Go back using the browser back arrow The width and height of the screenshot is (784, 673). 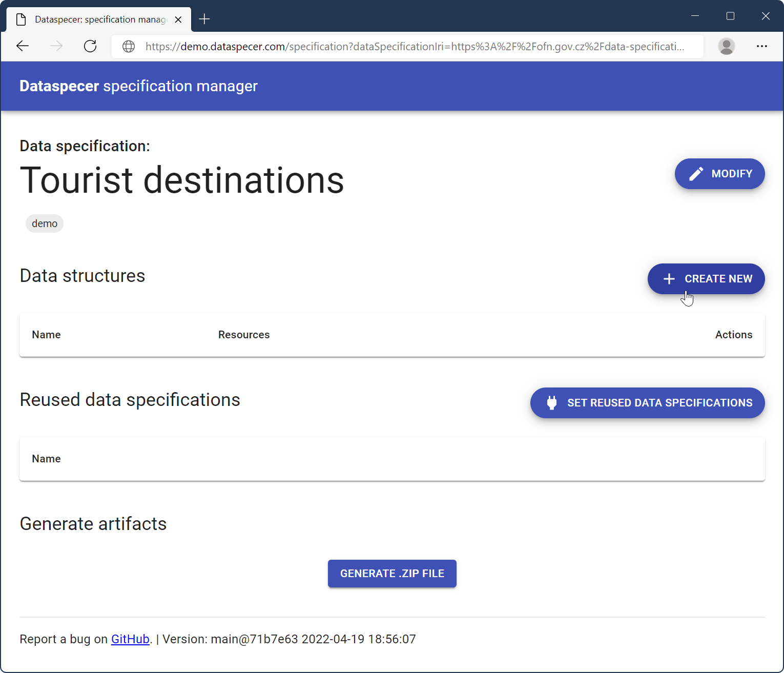click(x=23, y=46)
